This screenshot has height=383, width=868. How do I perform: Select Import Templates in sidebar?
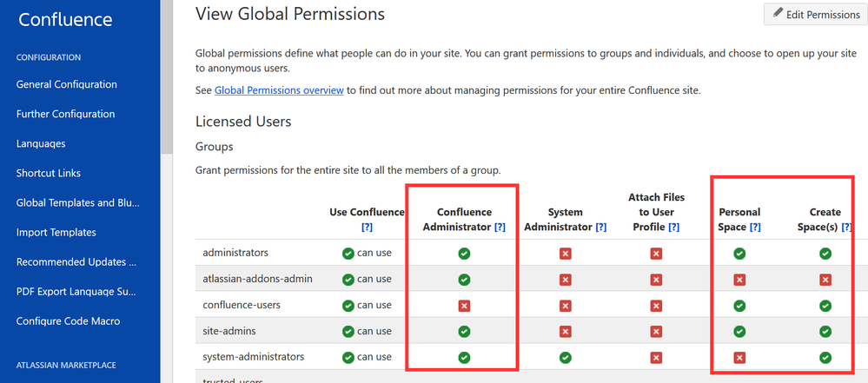tap(56, 233)
